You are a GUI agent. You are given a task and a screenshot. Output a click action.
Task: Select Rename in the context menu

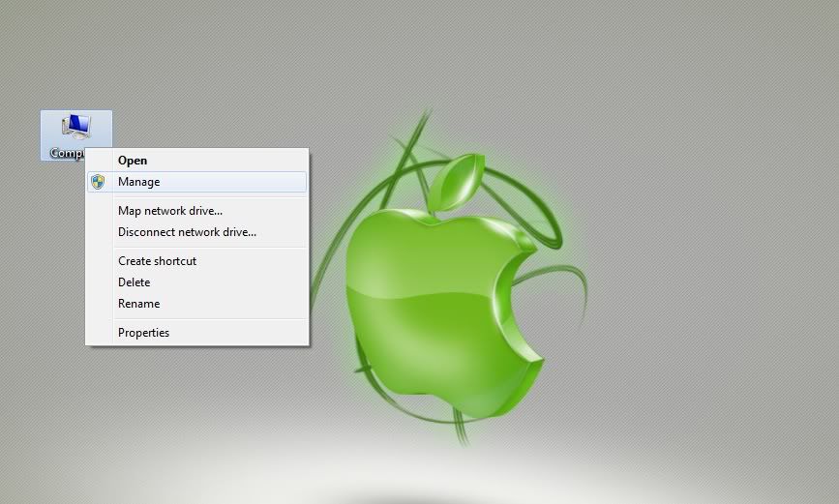[196, 304]
